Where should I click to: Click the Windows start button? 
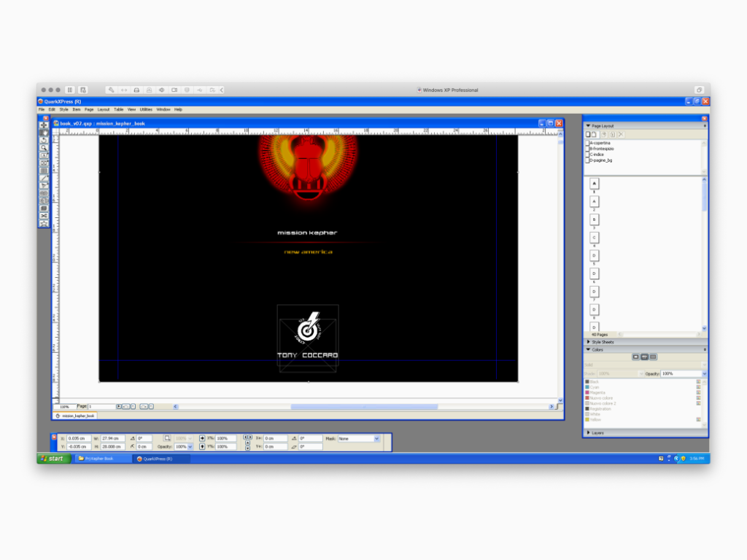(x=55, y=459)
